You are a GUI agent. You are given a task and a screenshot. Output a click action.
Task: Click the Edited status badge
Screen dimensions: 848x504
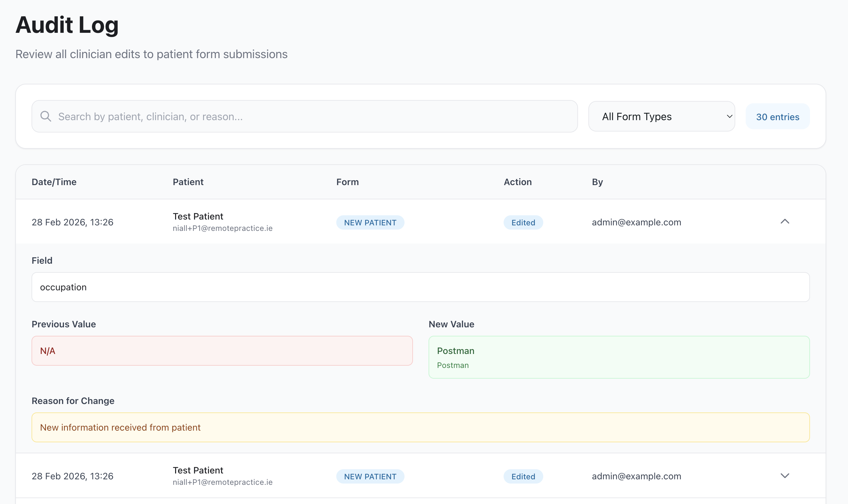[523, 222]
